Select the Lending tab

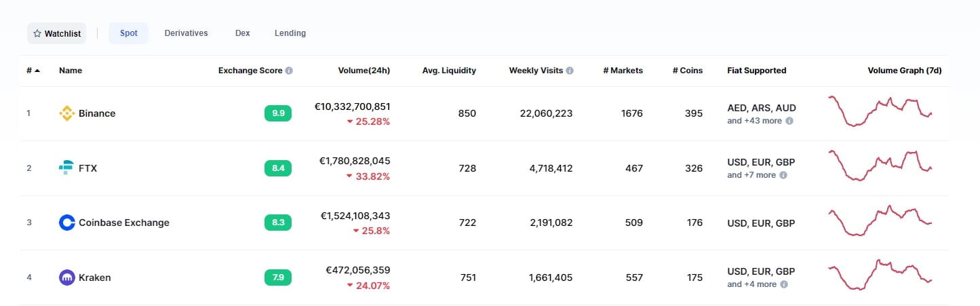[290, 33]
